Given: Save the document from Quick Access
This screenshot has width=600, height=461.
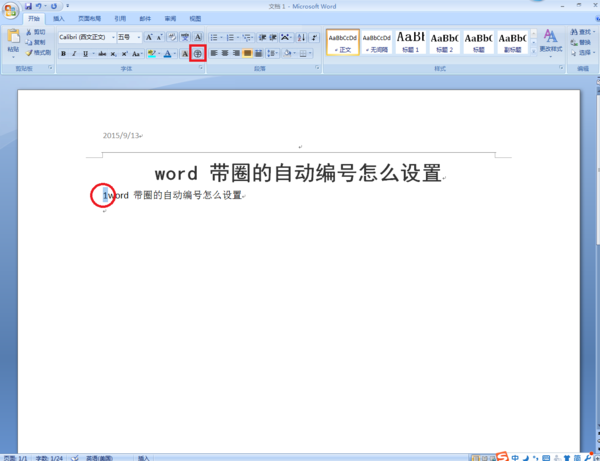Looking at the screenshot, I should pos(28,6).
